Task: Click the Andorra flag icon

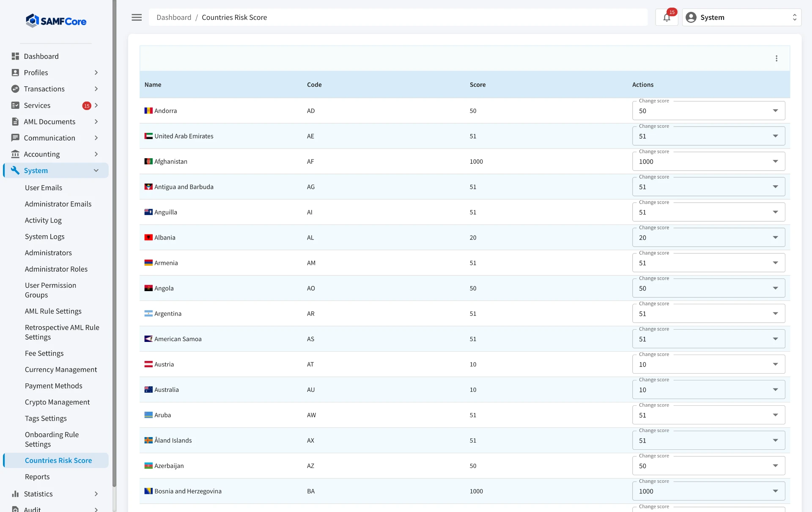Action: (x=148, y=111)
